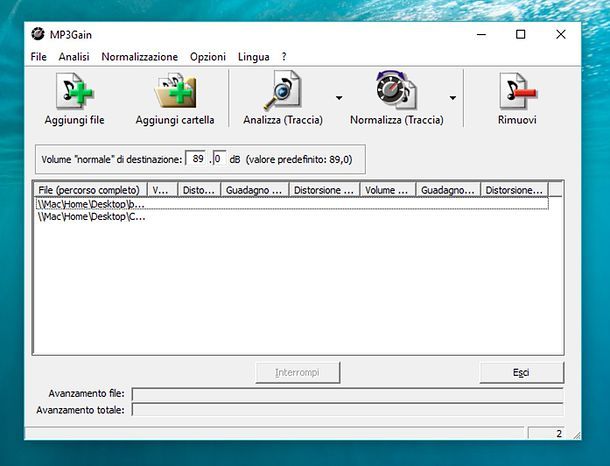This screenshot has width=610, height=466.
Task: Click the Rimuovi file icon
Action: [x=517, y=91]
